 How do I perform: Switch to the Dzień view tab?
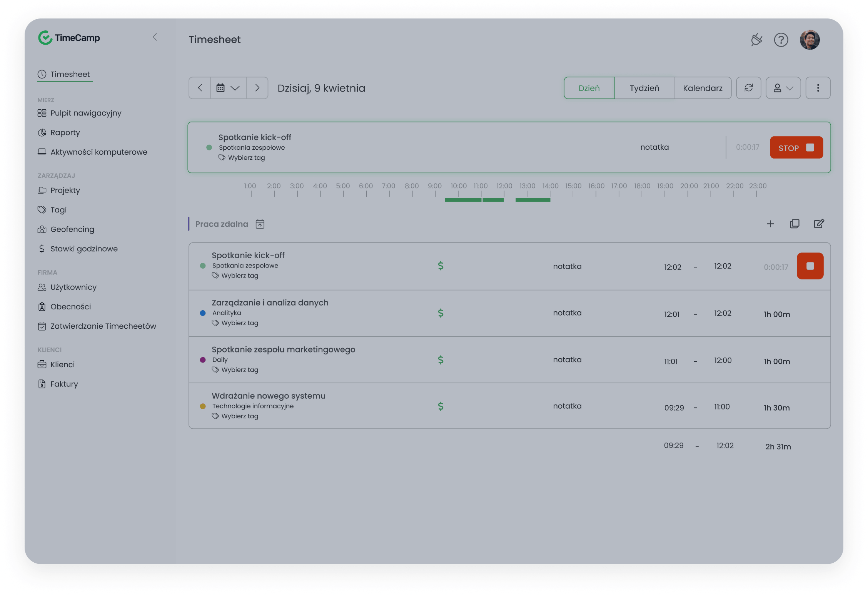point(589,88)
